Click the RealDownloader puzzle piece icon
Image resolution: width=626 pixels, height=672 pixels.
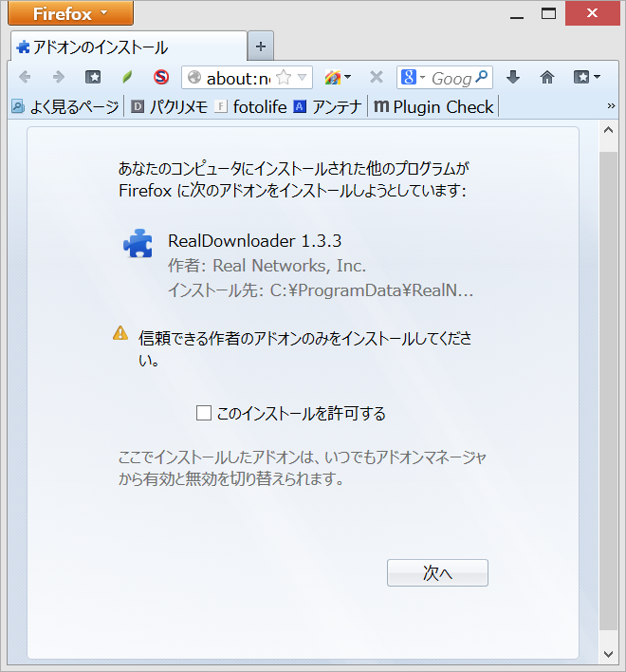coord(138,243)
